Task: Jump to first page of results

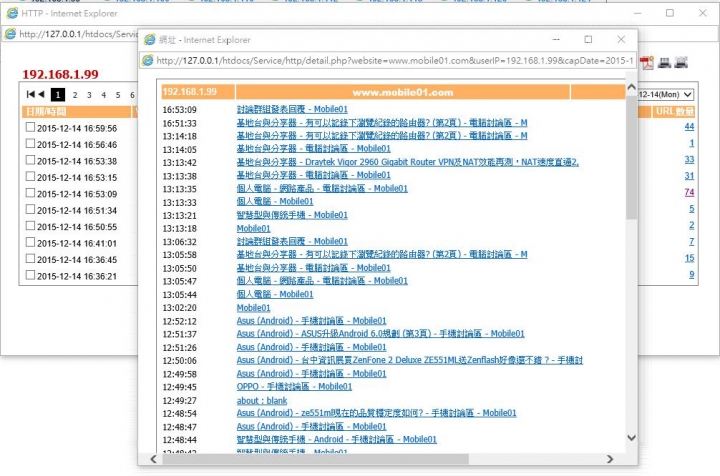Action: point(31,94)
